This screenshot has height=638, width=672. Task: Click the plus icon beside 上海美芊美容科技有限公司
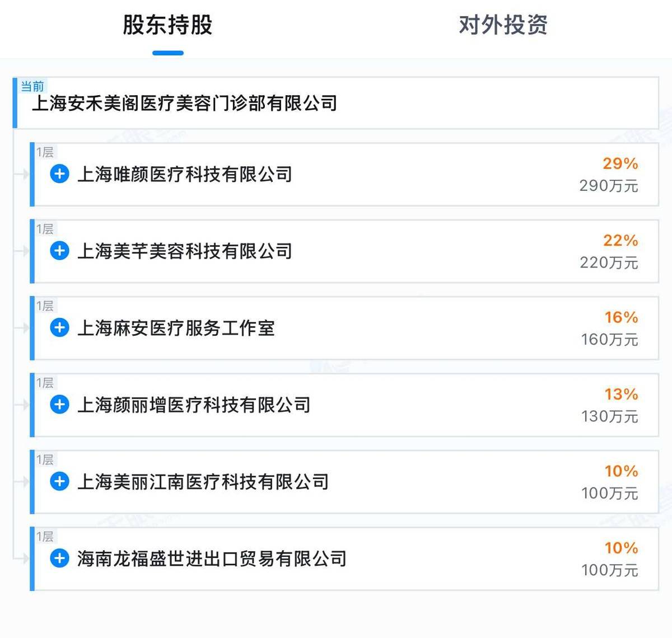(59, 251)
